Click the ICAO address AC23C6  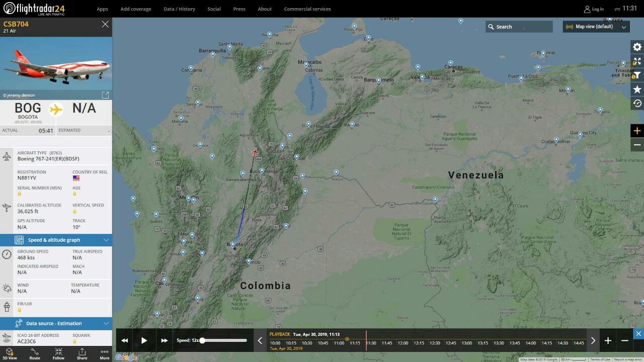27,341
